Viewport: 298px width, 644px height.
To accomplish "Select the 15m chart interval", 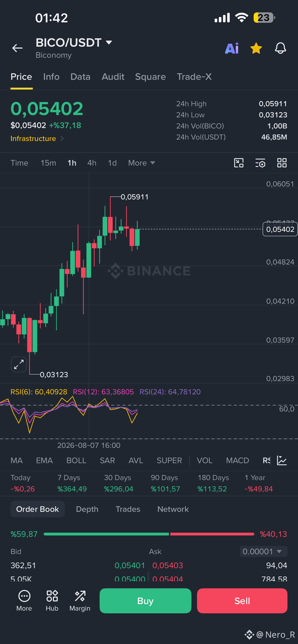I will coord(48,163).
